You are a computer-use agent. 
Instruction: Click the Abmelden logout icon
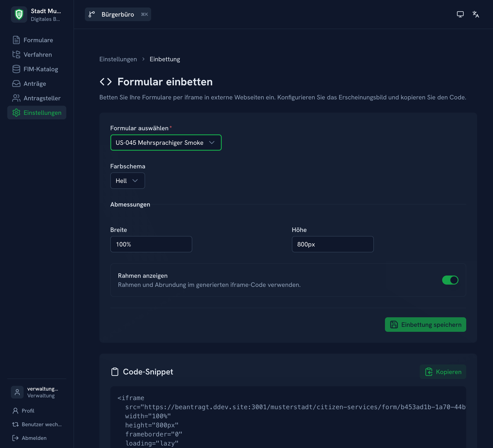tap(15, 438)
